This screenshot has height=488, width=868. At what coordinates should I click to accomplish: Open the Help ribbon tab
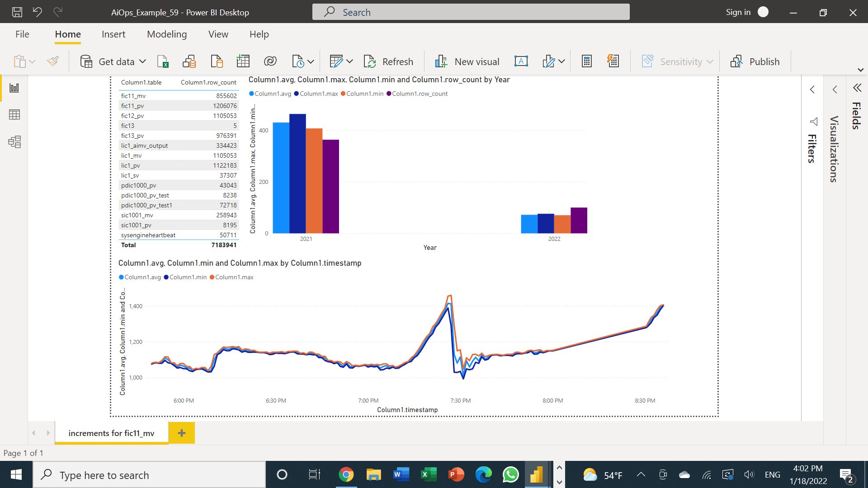click(x=259, y=34)
